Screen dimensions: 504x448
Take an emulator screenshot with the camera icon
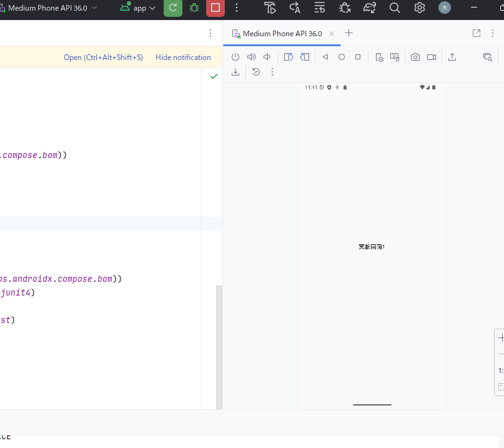[x=415, y=57]
